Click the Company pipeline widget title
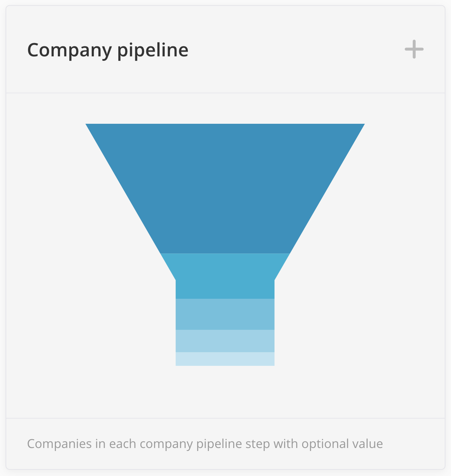The image size is (451, 476). 108,50
